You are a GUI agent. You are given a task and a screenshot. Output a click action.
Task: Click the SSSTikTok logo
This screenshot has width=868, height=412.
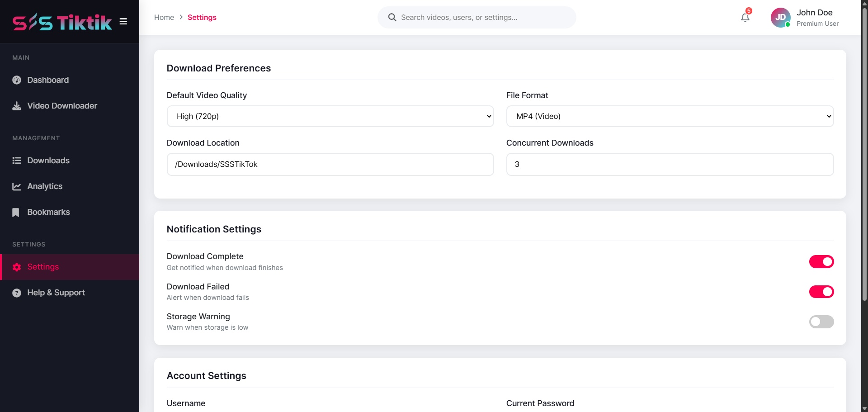point(62,21)
